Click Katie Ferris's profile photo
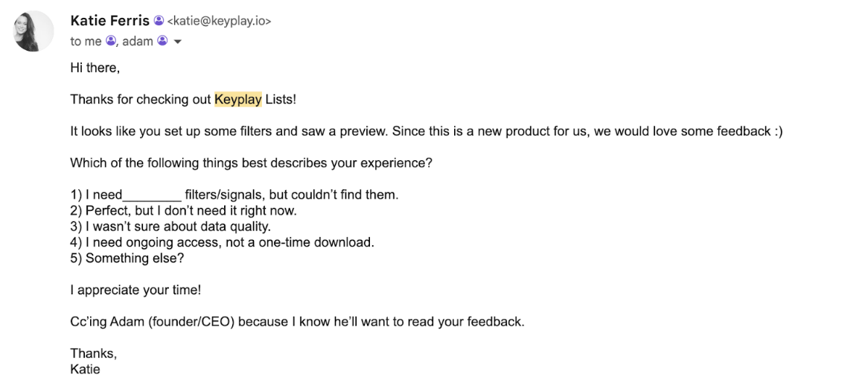Viewport: 868px width, 389px height. point(33,31)
